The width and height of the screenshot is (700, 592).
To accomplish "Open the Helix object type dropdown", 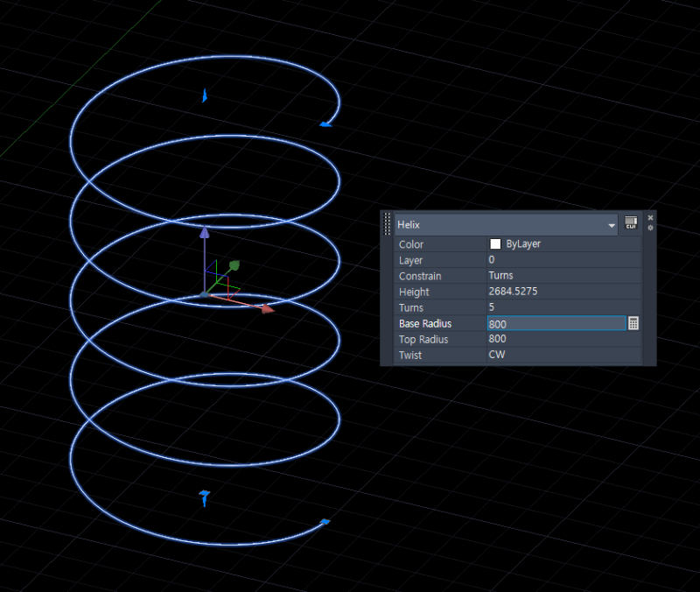I will 612,224.
